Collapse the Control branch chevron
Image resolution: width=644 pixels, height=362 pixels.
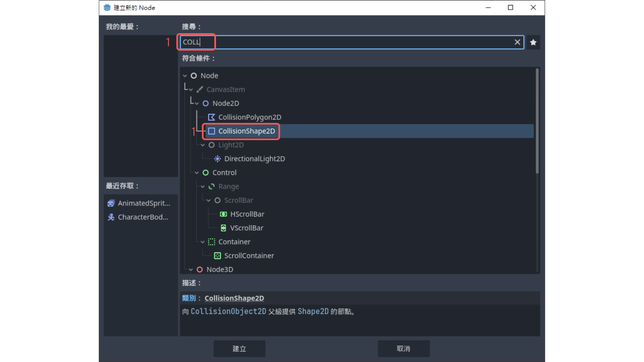(197, 173)
